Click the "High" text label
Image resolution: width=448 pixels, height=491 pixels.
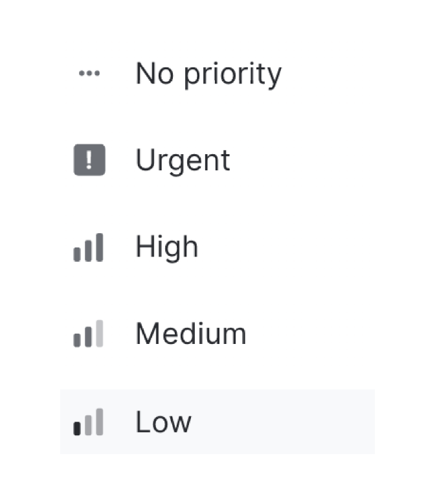click(166, 247)
